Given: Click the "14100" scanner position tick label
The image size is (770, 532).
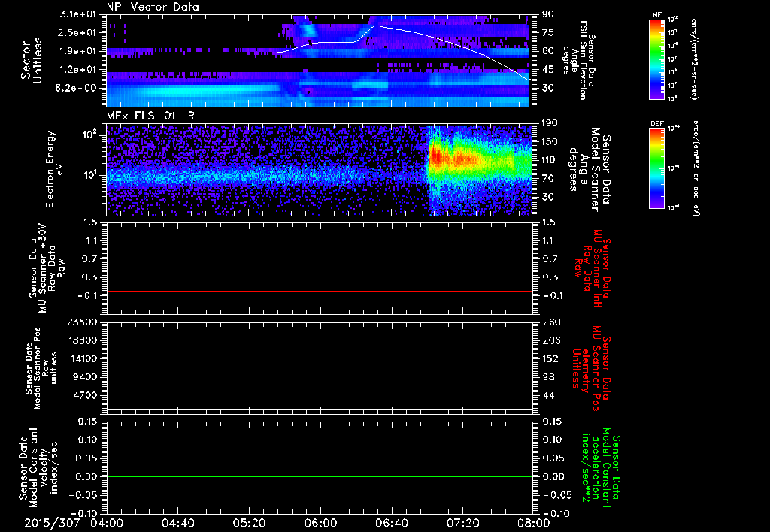Looking at the screenshot, I should point(82,358).
